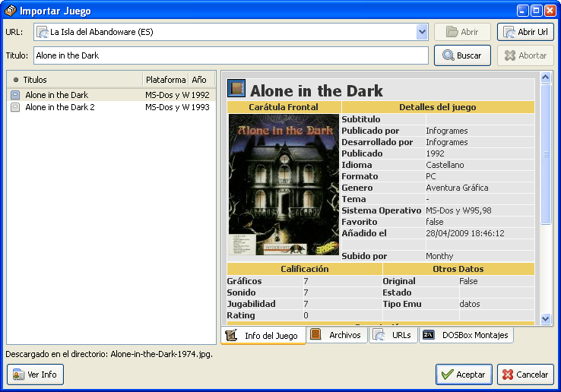Click the Subido por value Monthy

tap(439, 256)
